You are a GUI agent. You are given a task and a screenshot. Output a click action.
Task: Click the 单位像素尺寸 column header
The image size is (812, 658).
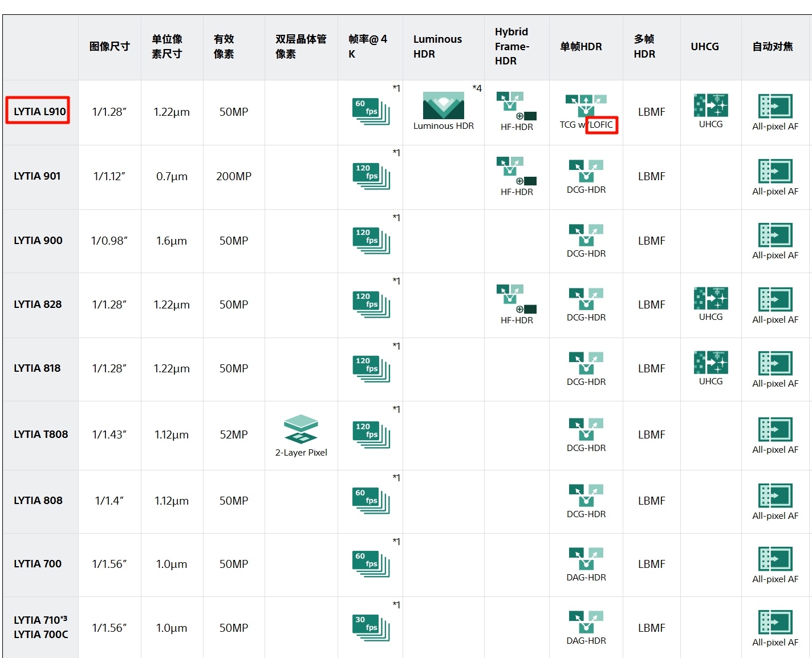(x=167, y=47)
